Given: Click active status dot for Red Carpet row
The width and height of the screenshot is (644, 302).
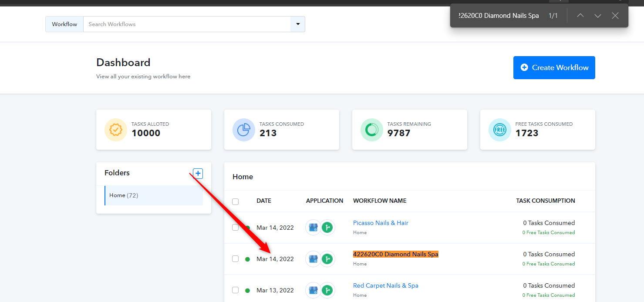Looking at the screenshot, I should [x=247, y=290].
